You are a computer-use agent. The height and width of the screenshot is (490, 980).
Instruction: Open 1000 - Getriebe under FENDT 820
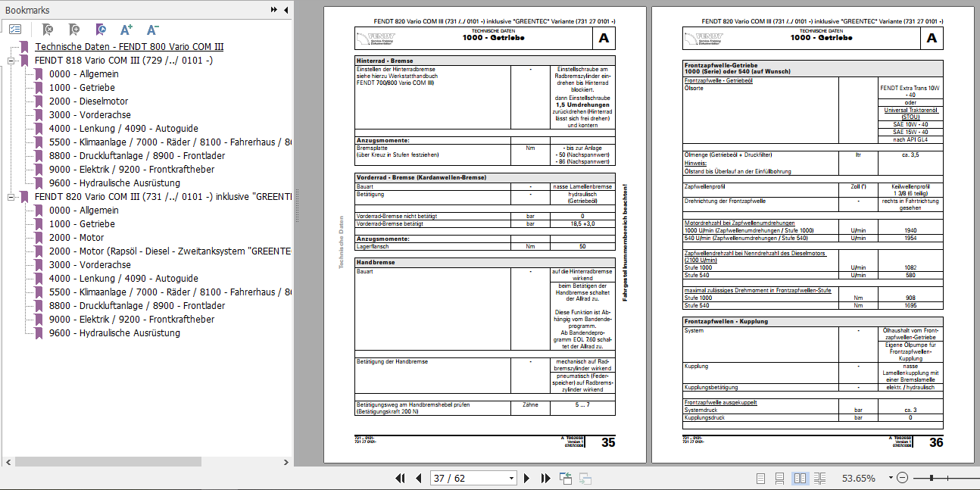pyautogui.click(x=82, y=224)
